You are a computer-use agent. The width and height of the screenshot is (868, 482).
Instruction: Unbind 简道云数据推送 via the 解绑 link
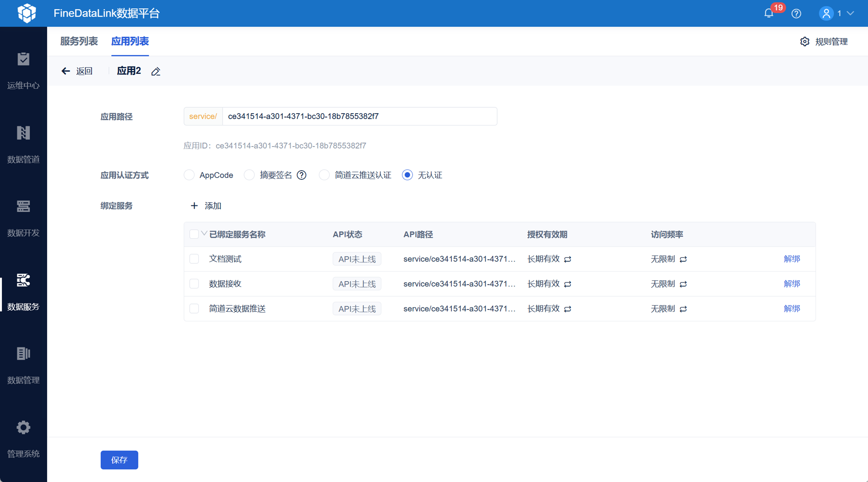(792, 309)
